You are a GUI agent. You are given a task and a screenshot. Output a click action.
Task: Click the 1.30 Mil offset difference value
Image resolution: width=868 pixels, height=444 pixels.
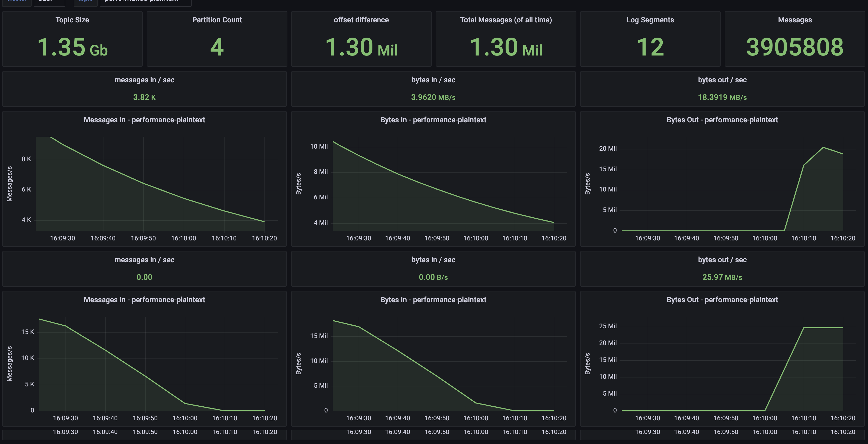pyautogui.click(x=361, y=47)
